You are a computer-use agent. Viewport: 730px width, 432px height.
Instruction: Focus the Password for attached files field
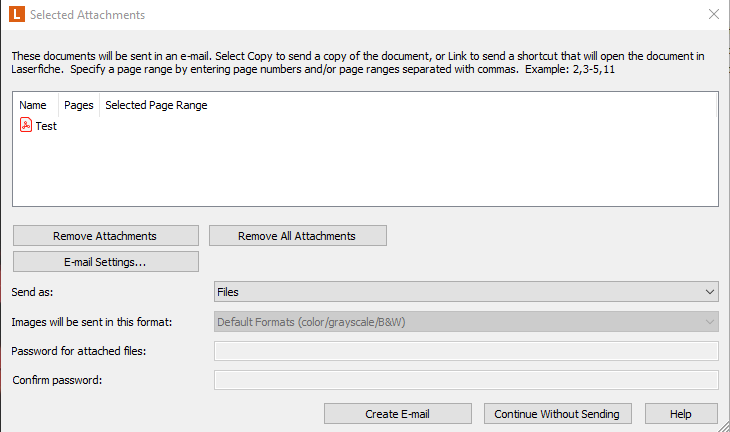[466, 351]
